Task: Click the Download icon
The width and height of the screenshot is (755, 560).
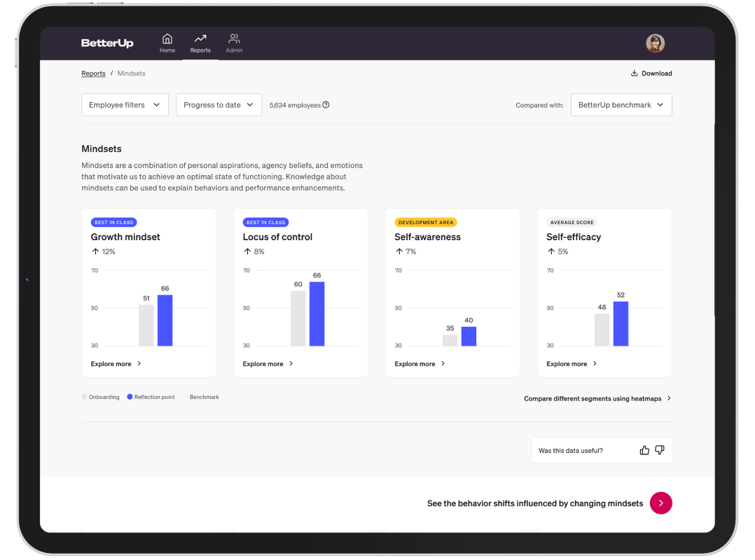Action: pyautogui.click(x=635, y=73)
